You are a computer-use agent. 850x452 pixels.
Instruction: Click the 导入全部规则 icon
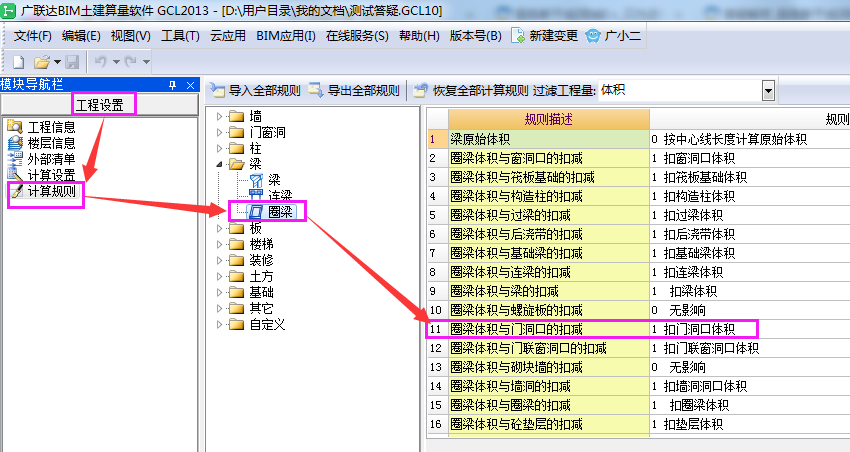pyautogui.click(x=217, y=91)
